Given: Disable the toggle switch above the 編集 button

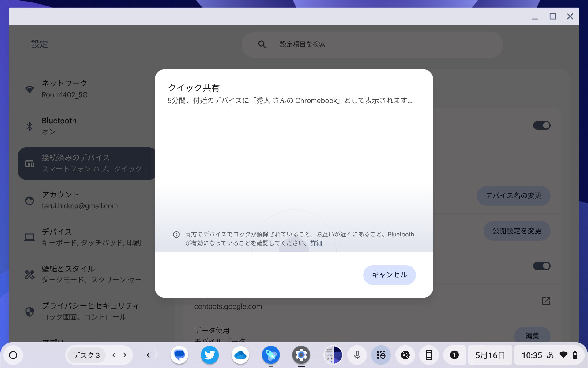Looking at the screenshot, I should click(x=542, y=266).
